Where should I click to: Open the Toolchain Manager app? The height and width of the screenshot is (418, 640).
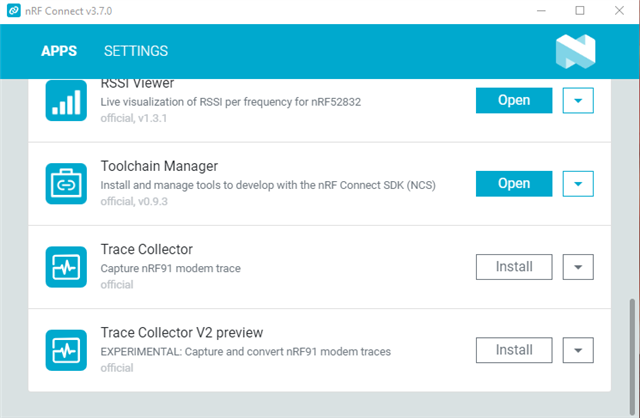pos(514,184)
